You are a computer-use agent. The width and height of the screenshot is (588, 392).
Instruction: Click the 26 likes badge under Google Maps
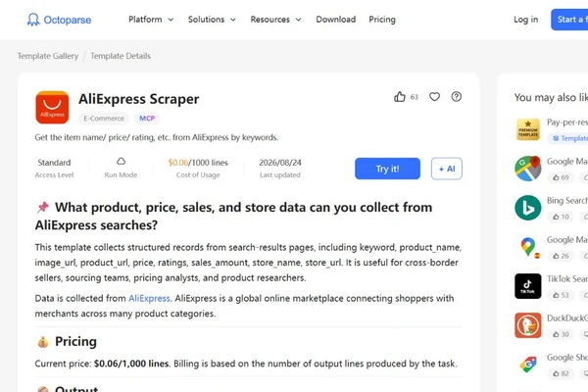point(561,256)
